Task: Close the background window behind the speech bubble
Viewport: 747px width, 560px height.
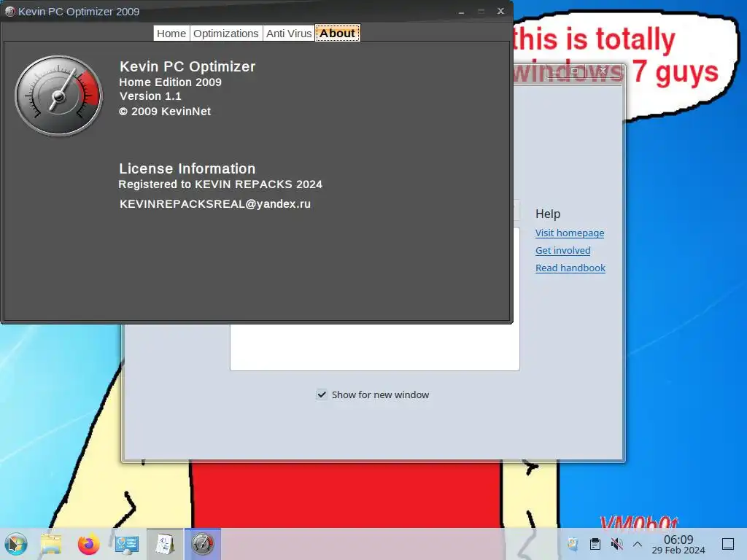Action: tap(602, 71)
